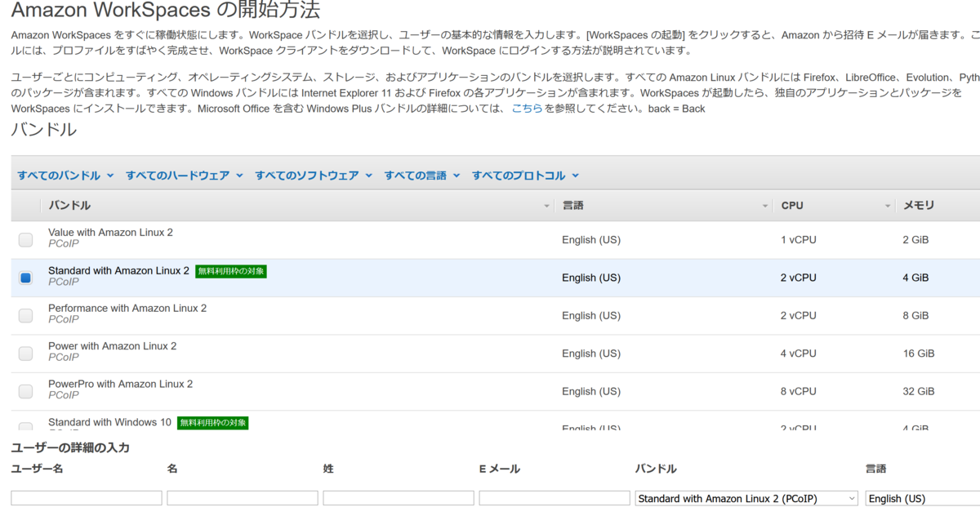Open the バンドル column sort dropdown arrow

(x=547, y=206)
